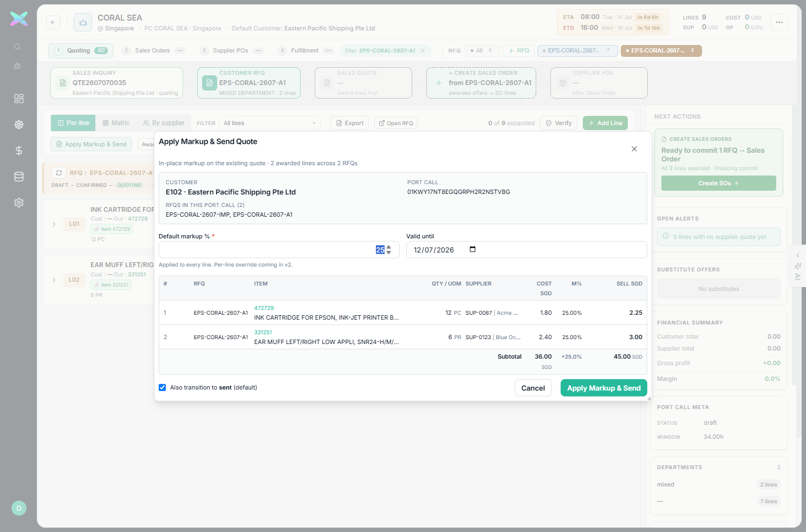Click the user avatar D

coord(19,508)
